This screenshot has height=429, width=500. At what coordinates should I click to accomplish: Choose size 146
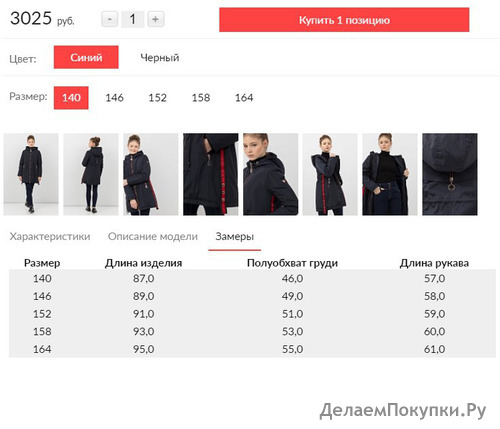point(114,98)
